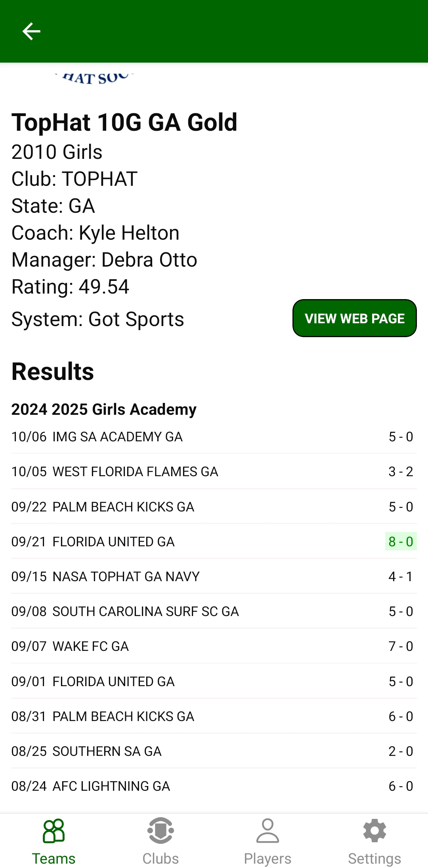Click the VIEW WEB PAGE button

point(355,318)
